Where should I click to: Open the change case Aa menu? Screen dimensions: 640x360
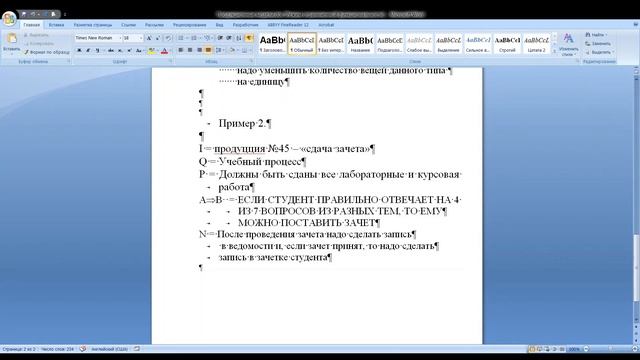click(x=139, y=50)
